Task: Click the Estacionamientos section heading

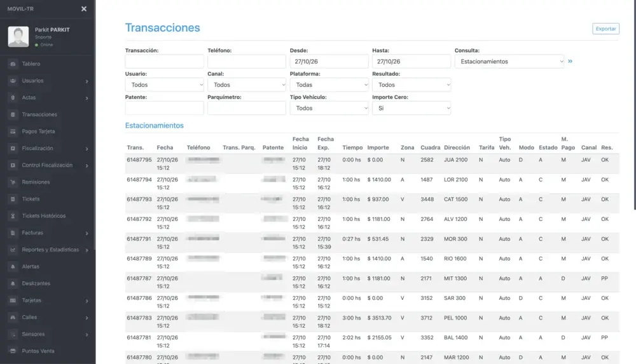Action: pos(154,126)
